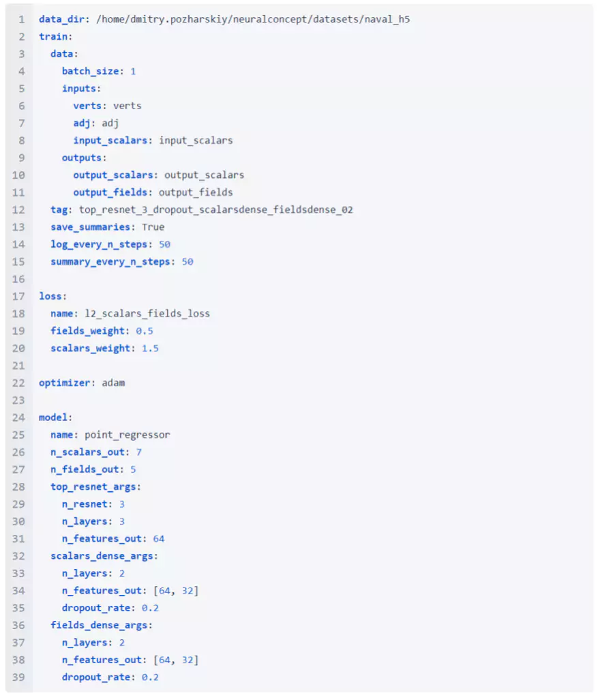This screenshot has height=700, width=600.
Task: Click the outputs key on line 9
Action: pyautogui.click(x=82, y=158)
